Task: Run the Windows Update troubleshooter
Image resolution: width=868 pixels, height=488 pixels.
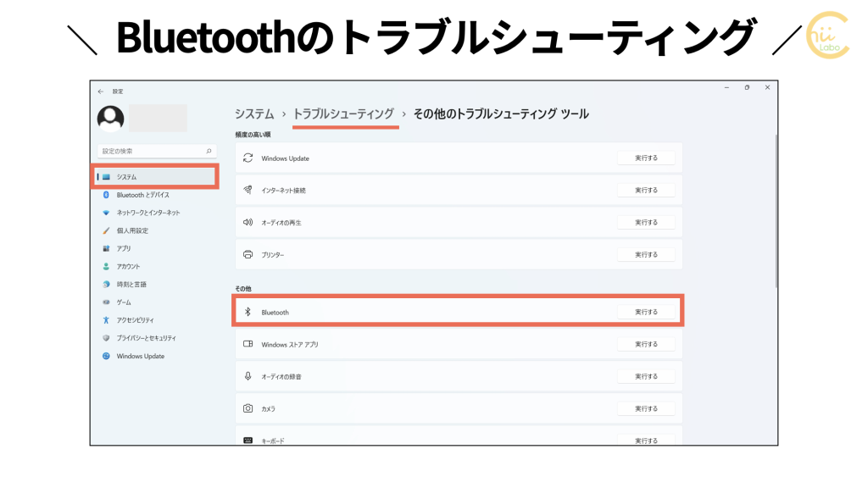Action: click(646, 158)
